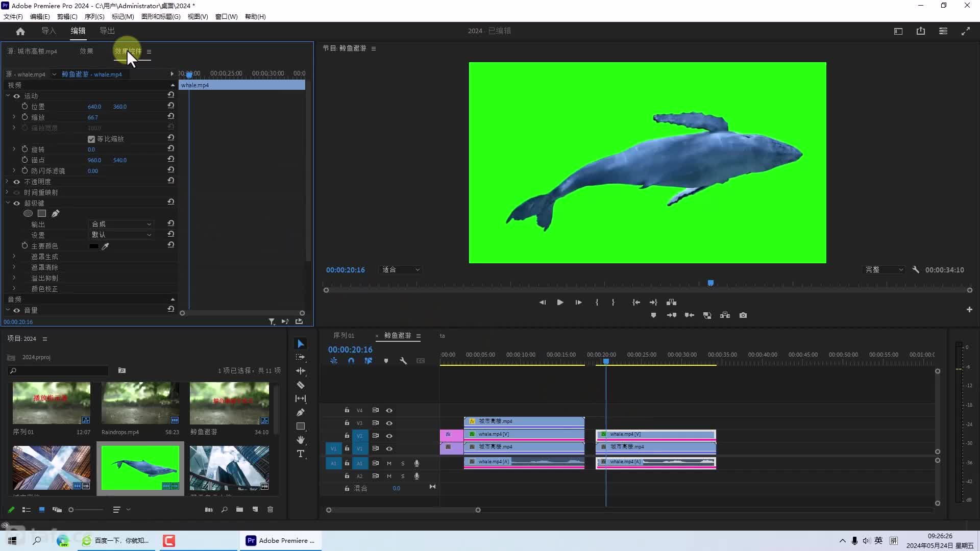The image size is (980, 551).
Task: Switch to the Effects panel tab
Action: pos(86,51)
